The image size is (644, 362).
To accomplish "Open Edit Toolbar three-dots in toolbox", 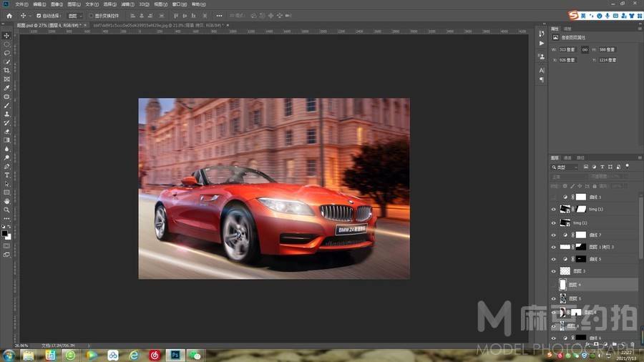I will tap(6, 218).
